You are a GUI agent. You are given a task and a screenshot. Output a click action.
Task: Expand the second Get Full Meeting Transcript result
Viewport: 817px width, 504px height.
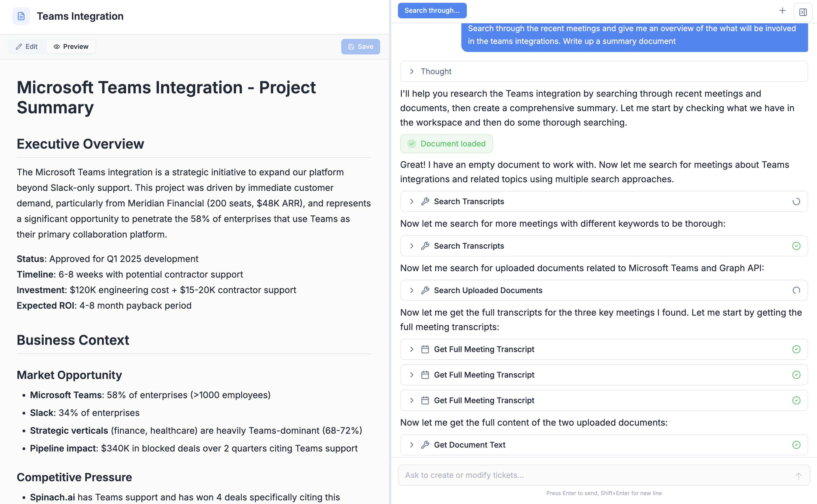412,375
